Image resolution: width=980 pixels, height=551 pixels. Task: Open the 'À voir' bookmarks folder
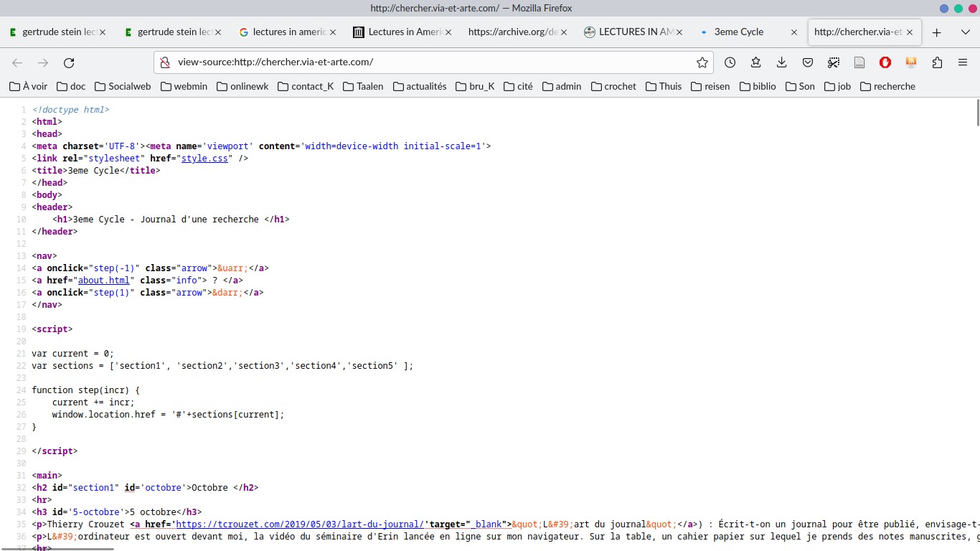click(x=28, y=86)
